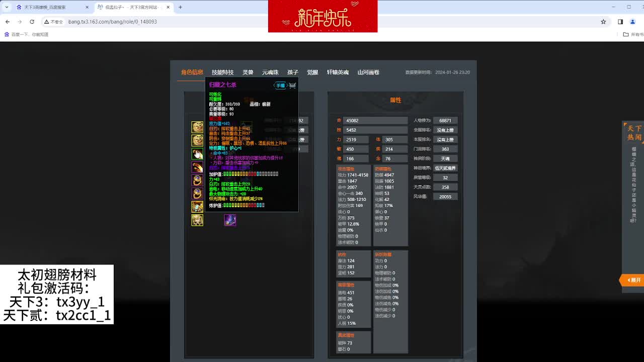Image resolution: width=644 pixels, height=362 pixels.
Task: Click the 天灵点数 value 358
Action: (x=445, y=187)
